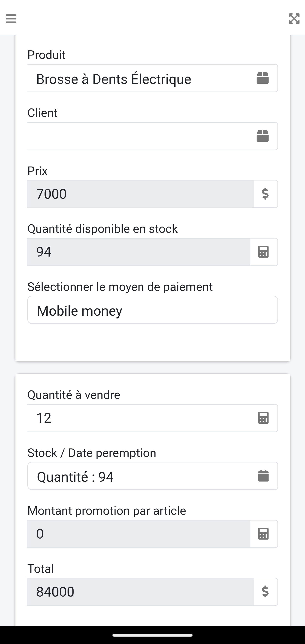Click the Total field showing 84000
Viewport: 305px width, 644px height.
tap(140, 592)
